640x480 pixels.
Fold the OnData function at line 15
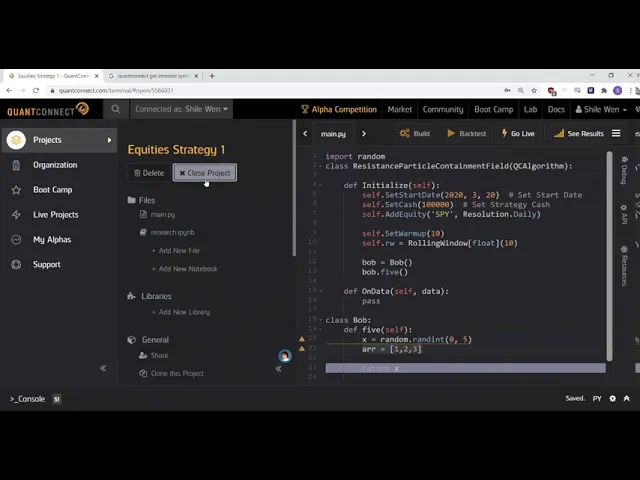tap(320, 291)
